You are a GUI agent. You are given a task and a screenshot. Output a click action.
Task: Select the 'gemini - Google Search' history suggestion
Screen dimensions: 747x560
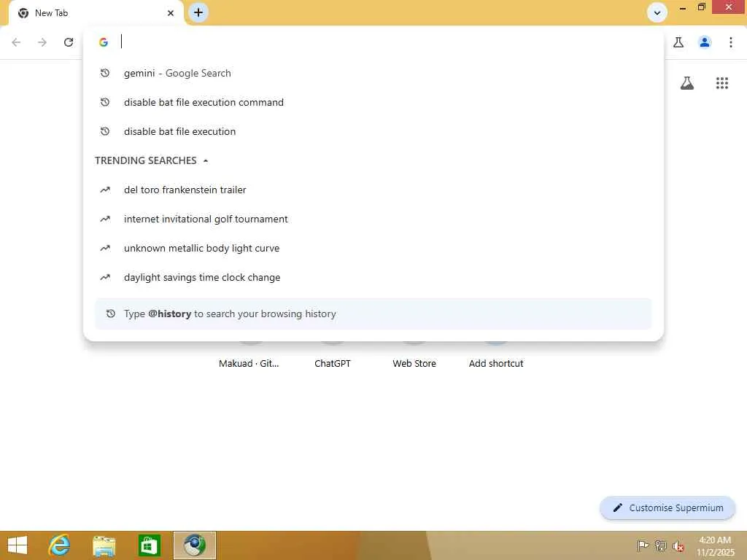click(x=373, y=74)
